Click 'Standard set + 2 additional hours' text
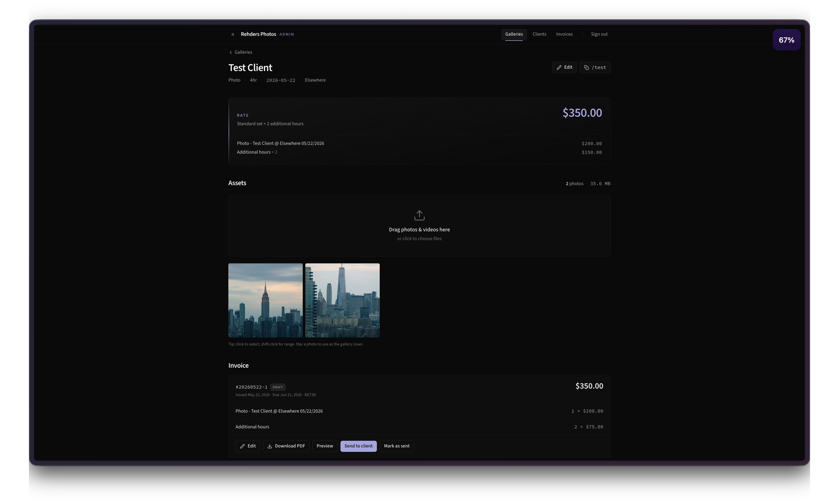 tap(270, 124)
